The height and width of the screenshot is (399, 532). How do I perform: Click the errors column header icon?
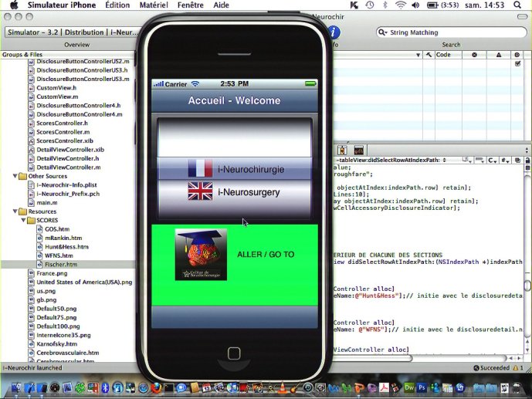[474, 55]
